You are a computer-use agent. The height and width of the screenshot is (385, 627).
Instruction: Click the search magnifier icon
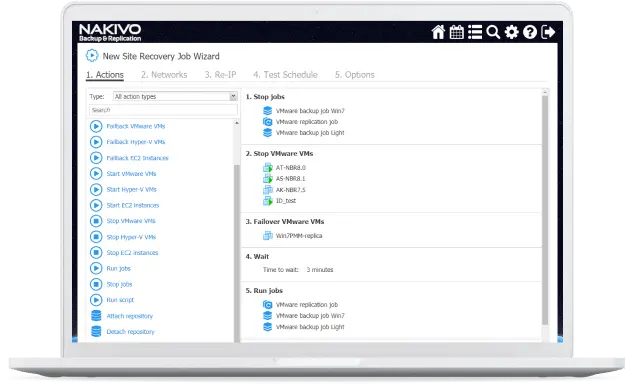493,32
